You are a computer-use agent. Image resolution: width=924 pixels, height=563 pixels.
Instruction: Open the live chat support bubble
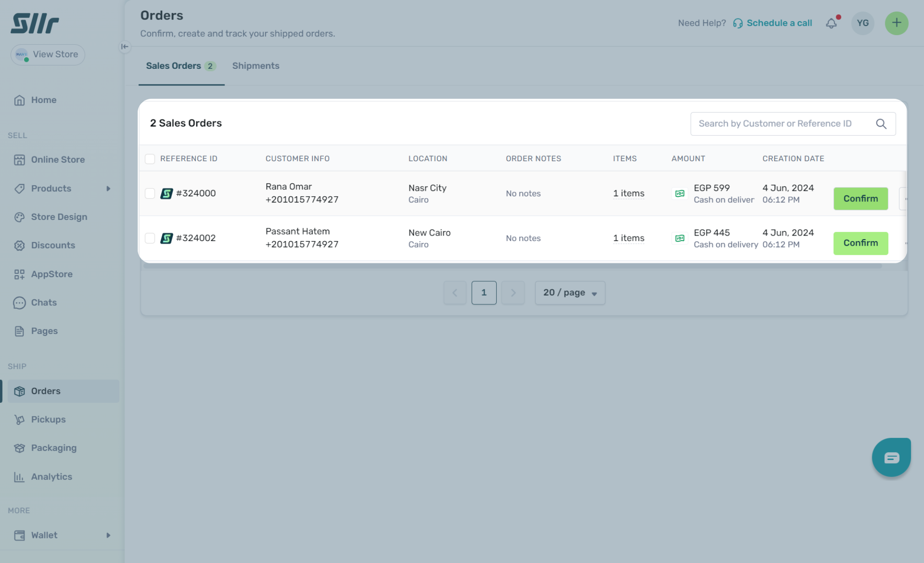click(891, 457)
